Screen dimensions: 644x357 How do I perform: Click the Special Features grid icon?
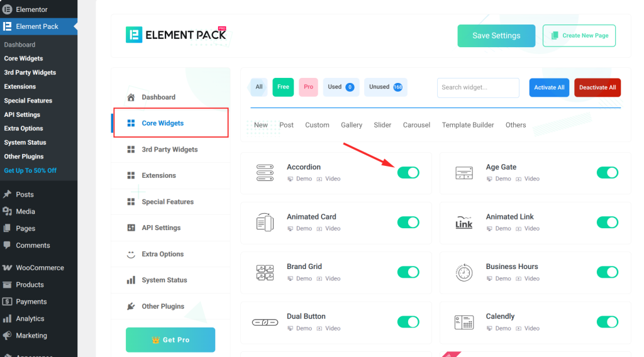pos(131,202)
